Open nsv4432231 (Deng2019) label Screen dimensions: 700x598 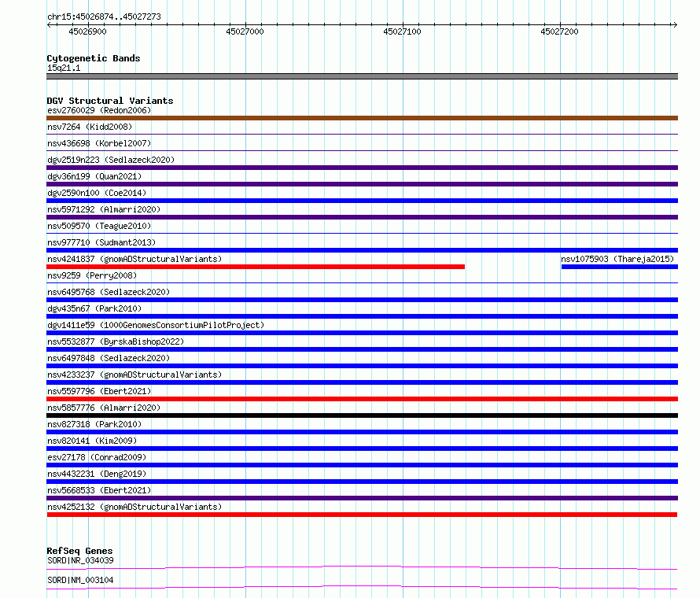(97, 474)
